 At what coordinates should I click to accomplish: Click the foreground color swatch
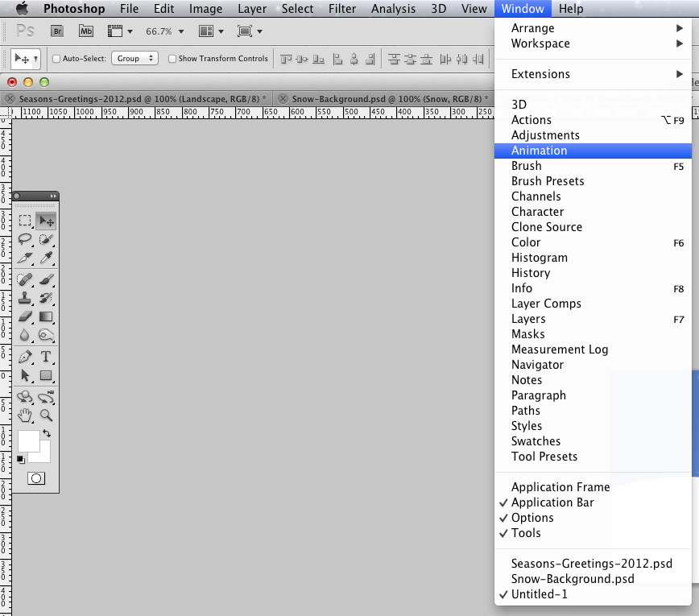[x=28, y=440]
